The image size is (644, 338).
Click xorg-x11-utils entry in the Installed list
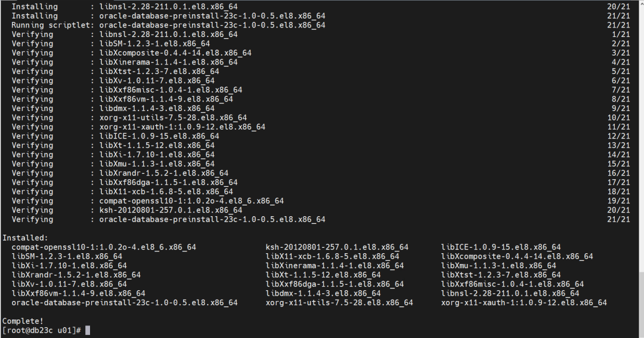[x=339, y=303]
